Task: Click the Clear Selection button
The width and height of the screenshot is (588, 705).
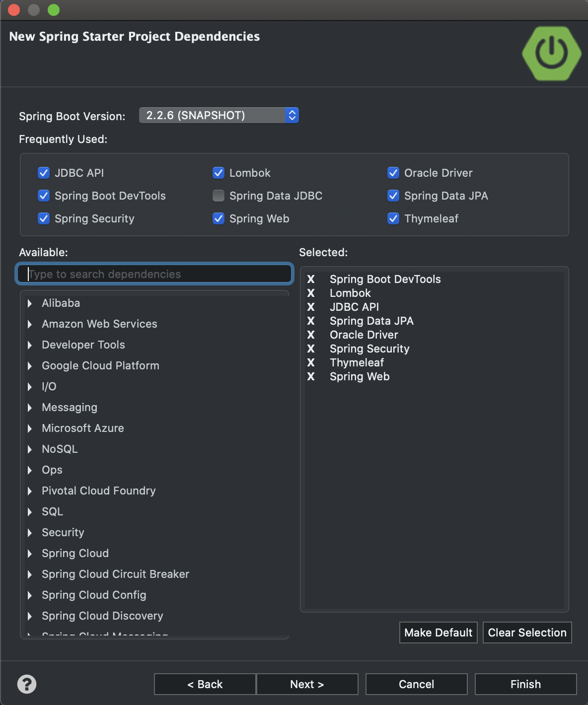Action: coord(527,633)
